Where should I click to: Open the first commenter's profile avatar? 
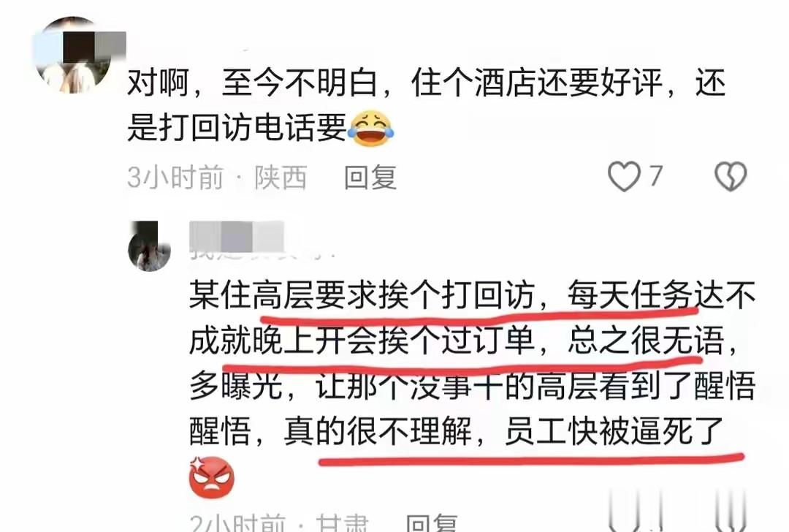click(x=74, y=56)
